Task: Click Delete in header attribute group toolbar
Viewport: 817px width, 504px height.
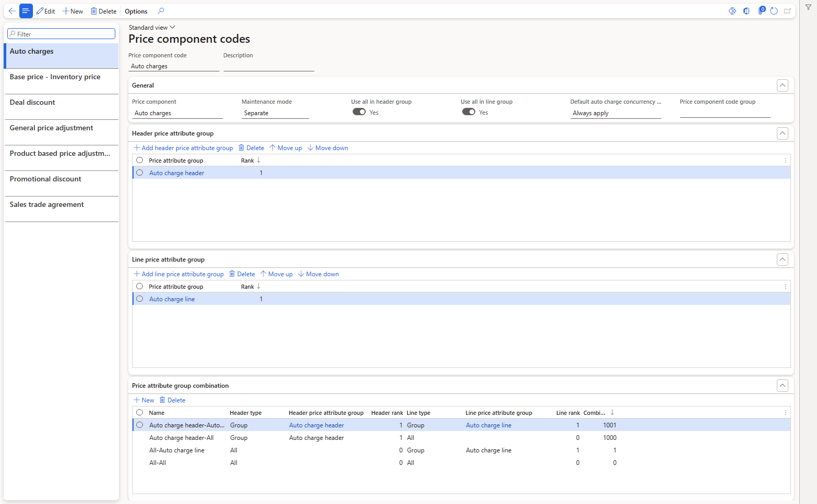Action: (x=251, y=148)
